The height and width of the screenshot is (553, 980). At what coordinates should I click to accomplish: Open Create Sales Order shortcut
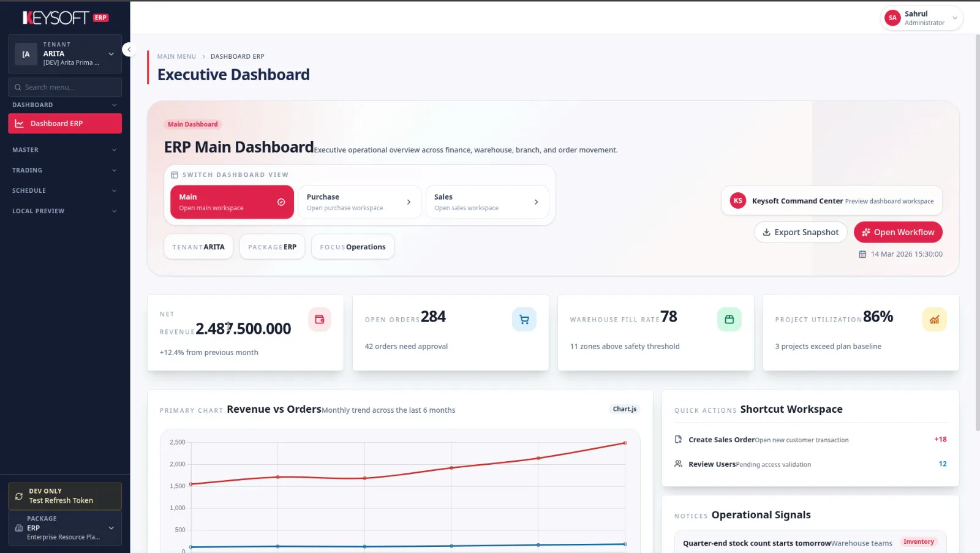pos(810,440)
